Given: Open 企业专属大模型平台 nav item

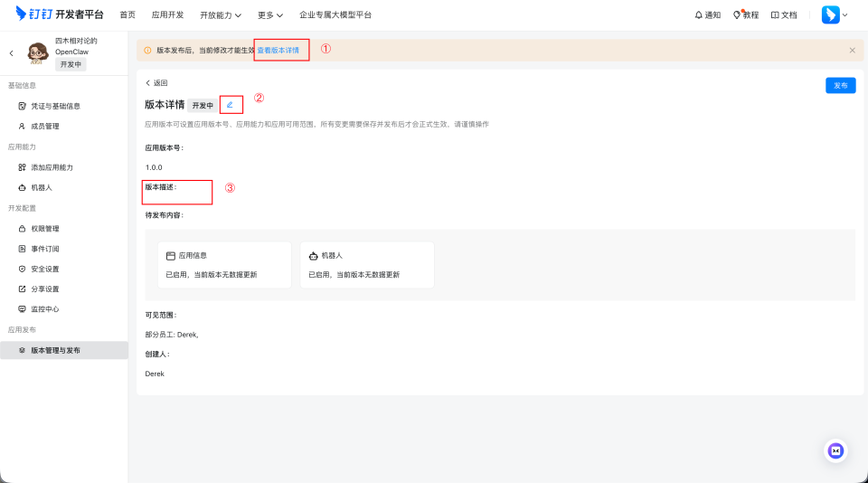Looking at the screenshot, I should pyautogui.click(x=335, y=15).
